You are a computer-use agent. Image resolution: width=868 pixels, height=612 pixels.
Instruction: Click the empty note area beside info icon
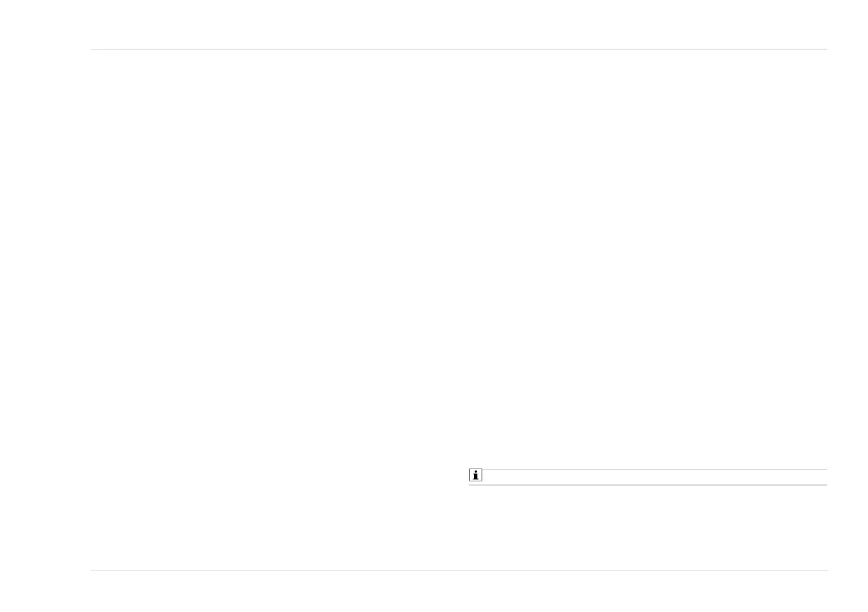pos(655,476)
